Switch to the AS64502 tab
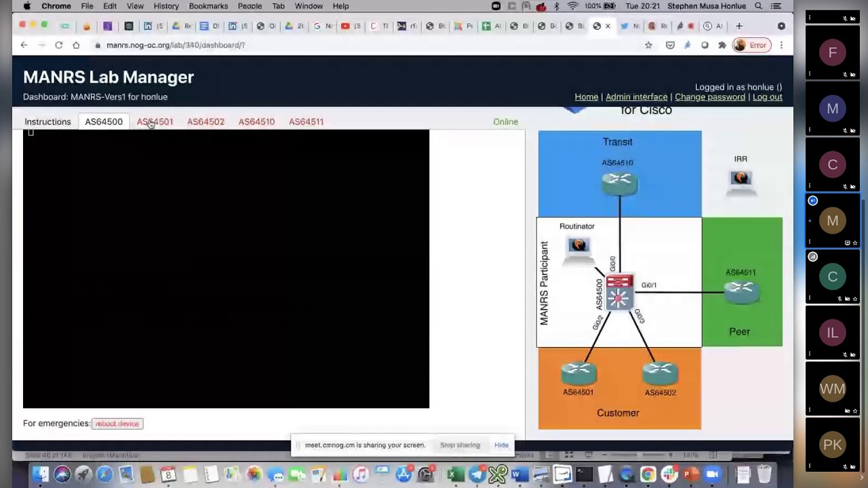The image size is (868, 488). pos(205,121)
